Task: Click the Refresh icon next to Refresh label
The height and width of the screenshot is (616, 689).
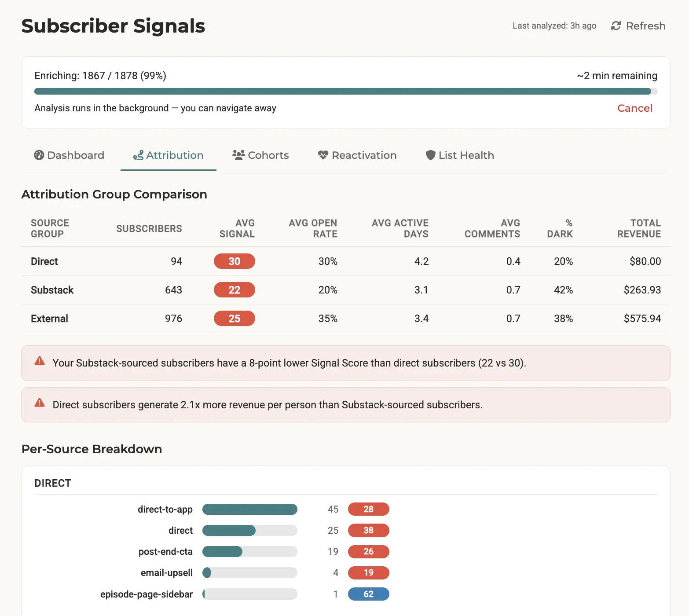Action: pyautogui.click(x=616, y=26)
